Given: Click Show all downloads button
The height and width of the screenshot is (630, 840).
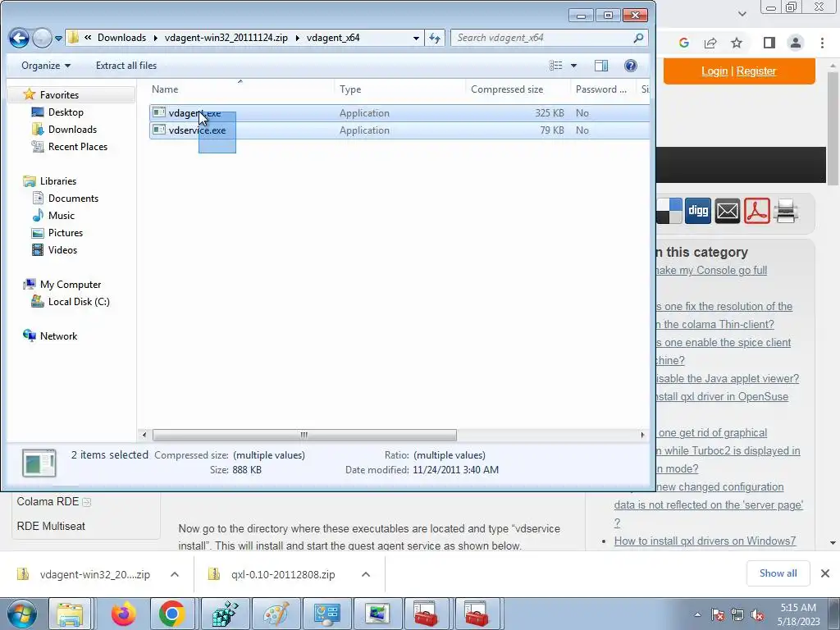Looking at the screenshot, I should [x=778, y=573].
